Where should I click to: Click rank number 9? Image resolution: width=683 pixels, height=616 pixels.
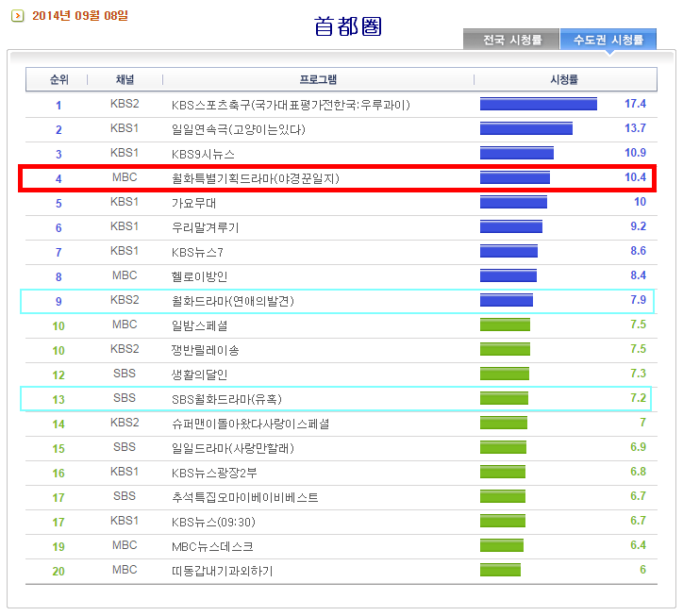(58, 302)
